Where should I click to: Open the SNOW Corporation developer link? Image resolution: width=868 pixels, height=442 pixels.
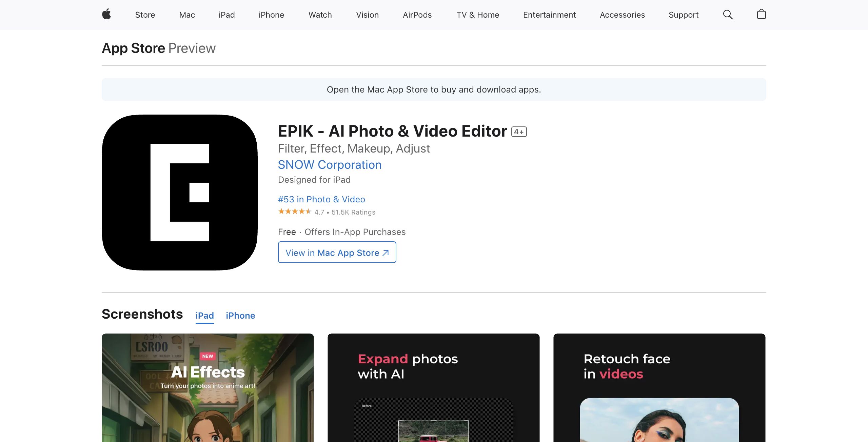[x=330, y=165]
